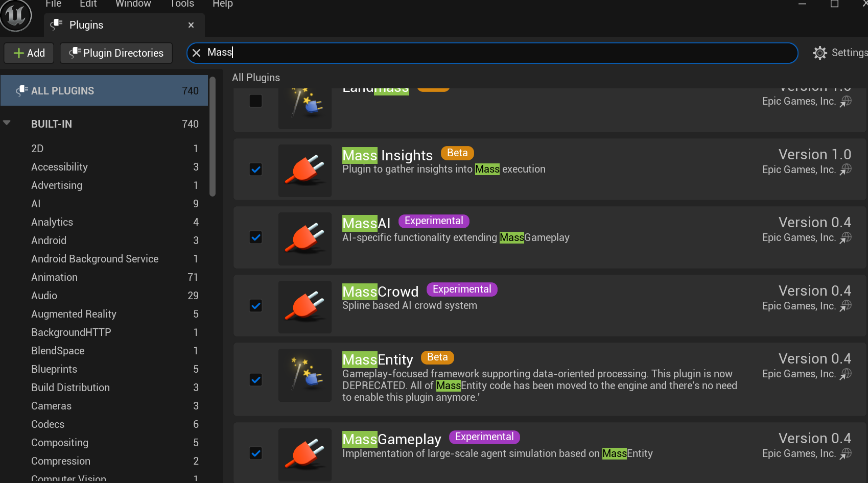Click the Unreal Engine logo icon
Viewport: 868px width, 483px height.
click(15, 15)
